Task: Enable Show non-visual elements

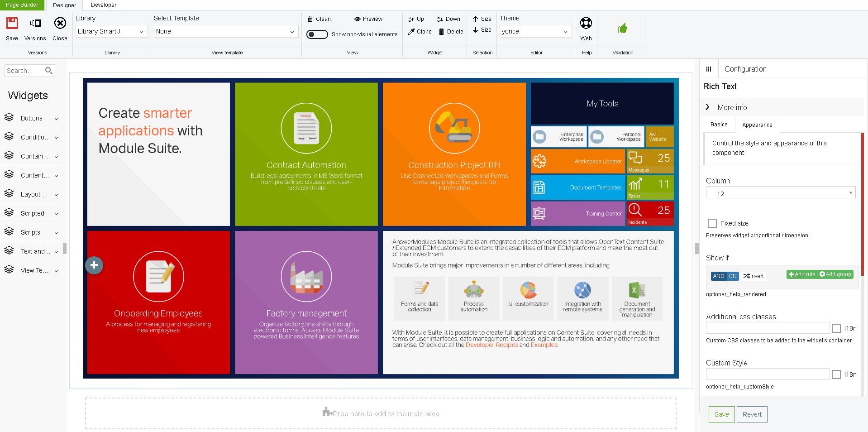Action: [x=317, y=34]
